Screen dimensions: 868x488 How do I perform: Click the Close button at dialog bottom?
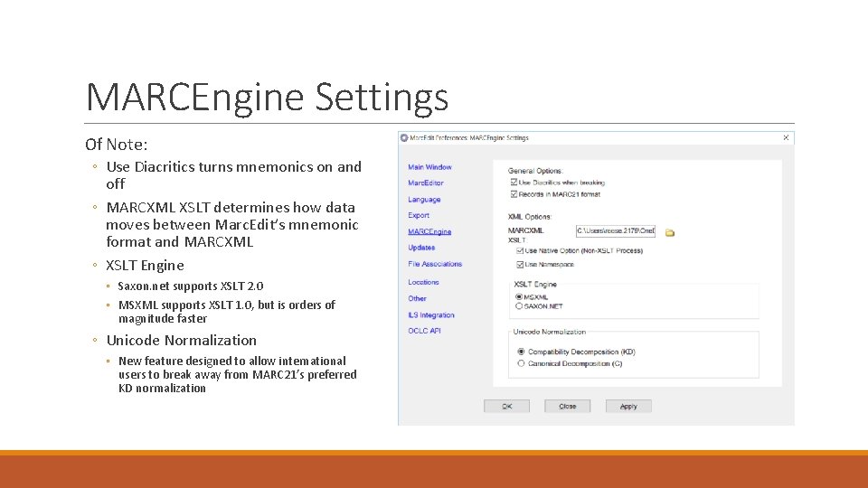[568, 406]
